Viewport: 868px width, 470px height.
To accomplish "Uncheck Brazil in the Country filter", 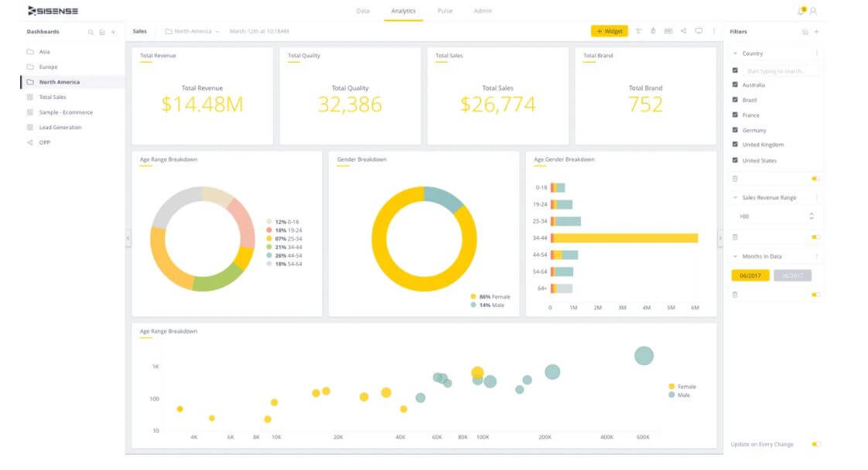I will pyautogui.click(x=733, y=99).
